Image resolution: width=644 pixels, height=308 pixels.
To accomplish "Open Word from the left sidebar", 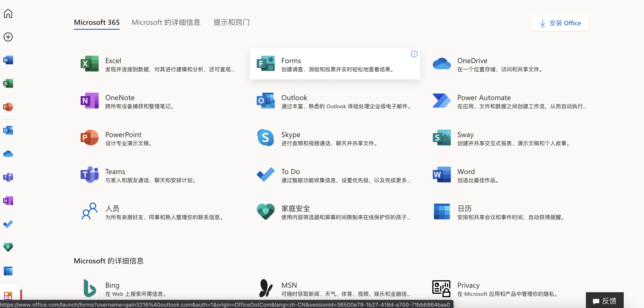I will (x=8, y=60).
